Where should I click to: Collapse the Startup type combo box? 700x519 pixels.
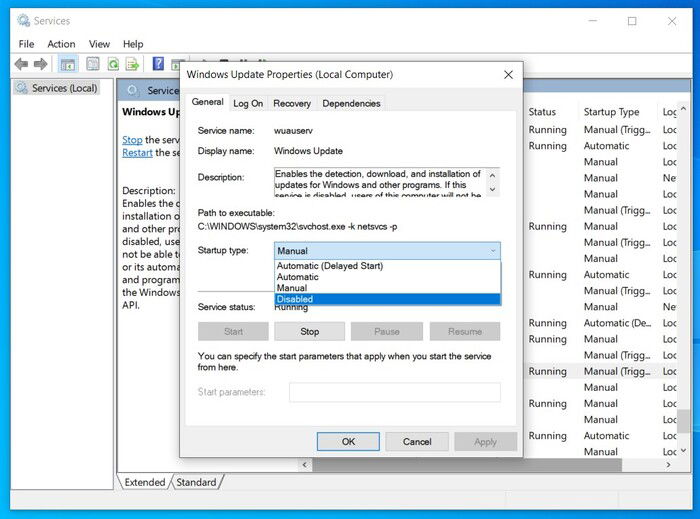click(492, 251)
